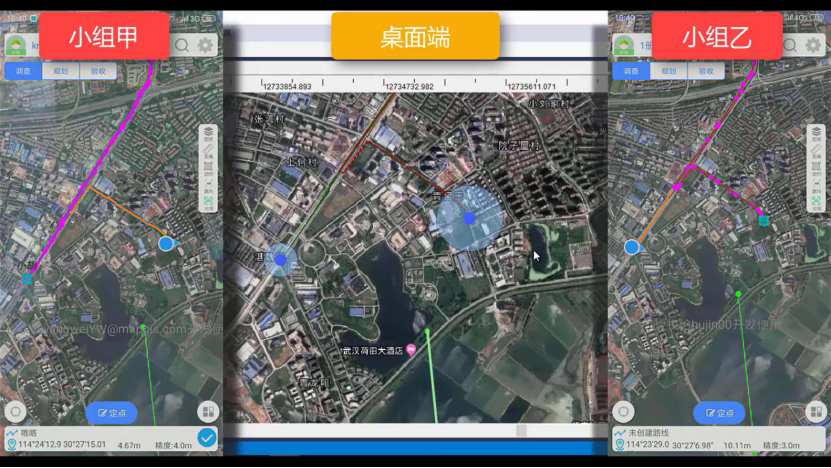This screenshot has height=468, width=831.
Task: Confirm with blue checkmark in 小组甲 panel
Action: [x=207, y=438]
